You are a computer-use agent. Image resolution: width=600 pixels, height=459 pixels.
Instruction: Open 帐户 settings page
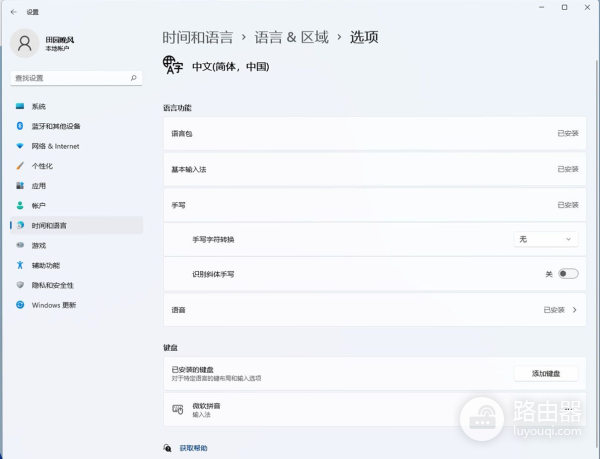pos(77,205)
